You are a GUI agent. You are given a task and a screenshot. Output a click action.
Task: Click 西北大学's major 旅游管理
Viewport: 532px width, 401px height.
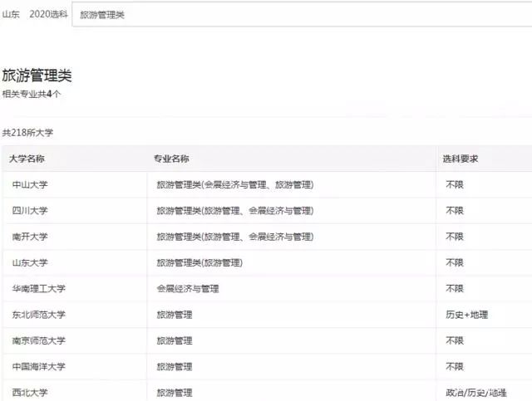coord(175,393)
